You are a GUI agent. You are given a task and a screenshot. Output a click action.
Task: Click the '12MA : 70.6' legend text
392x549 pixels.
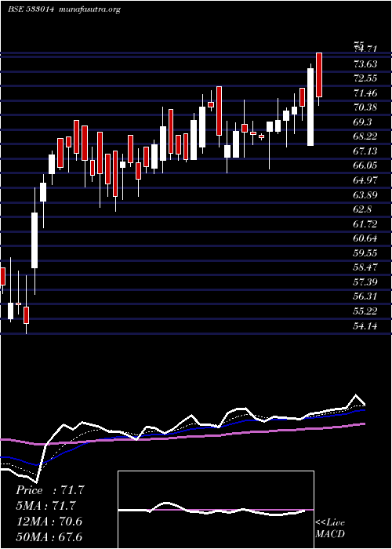[49, 522]
